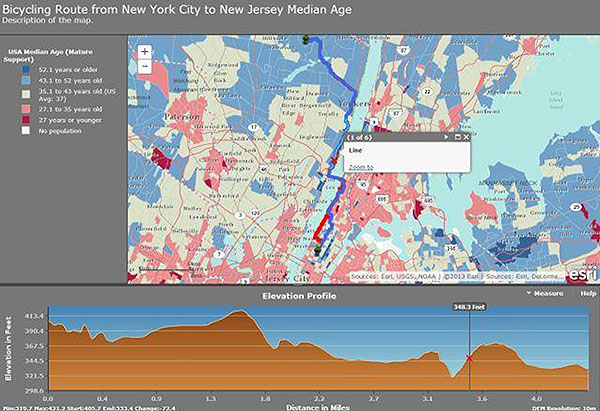
Task: Click the 348.3 Feet elevation tooltip label
Action: point(467,308)
